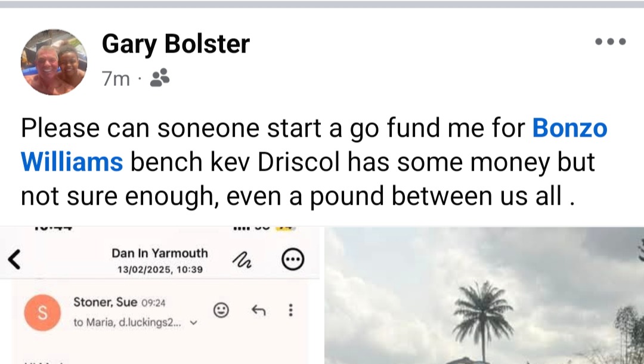
Task: Tap the back arrow in the email header
Action: 14,260
